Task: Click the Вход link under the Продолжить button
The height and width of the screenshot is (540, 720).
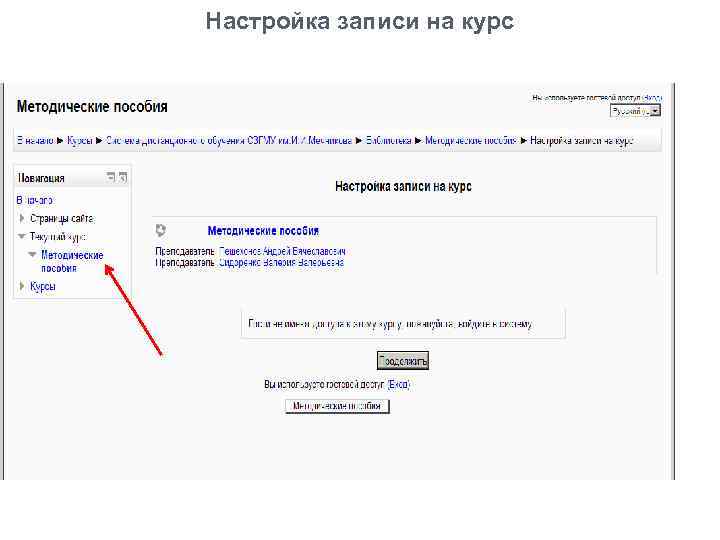Action: [399, 384]
